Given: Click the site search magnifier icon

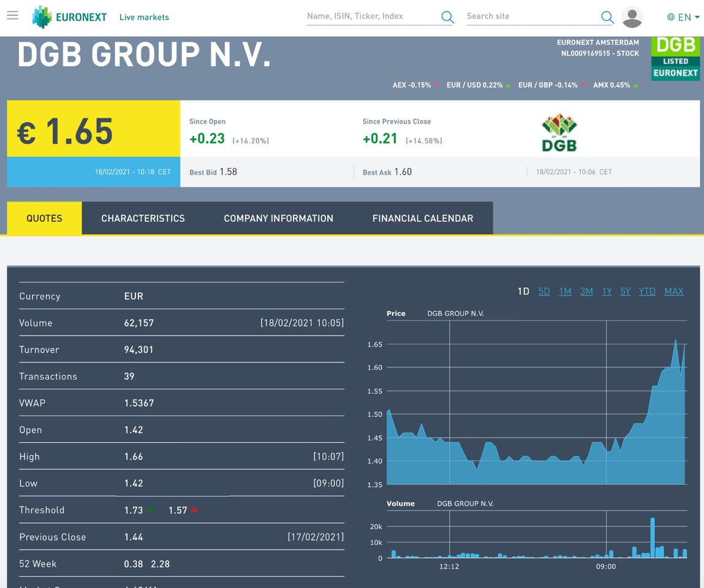Looking at the screenshot, I should point(607,17).
